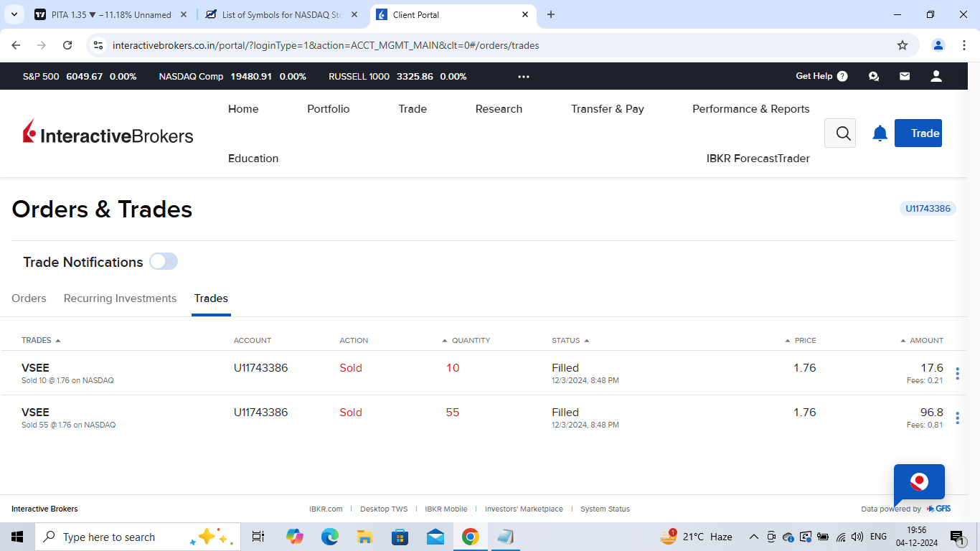
Task: Open IBKR Mobile footer link
Action: click(x=446, y=509)
